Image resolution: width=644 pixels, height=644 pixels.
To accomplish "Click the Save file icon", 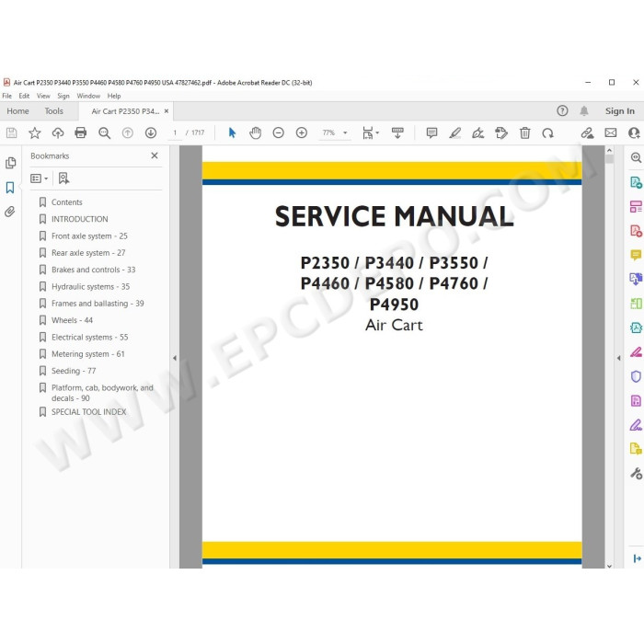I will [11, 133].
